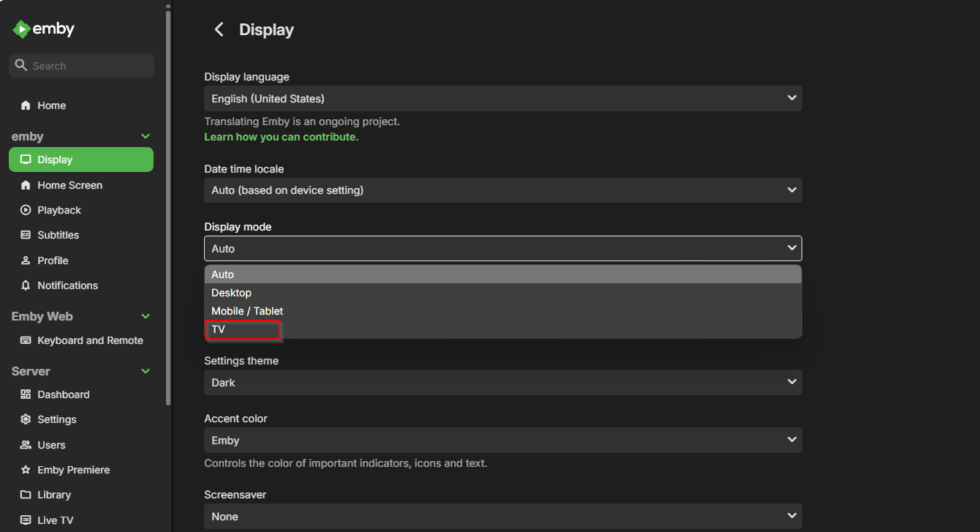This screenshot has width=980, height=532.
Task: Click the Notifications bell icon
Action: pyautogui.click(x=26, y=285)
